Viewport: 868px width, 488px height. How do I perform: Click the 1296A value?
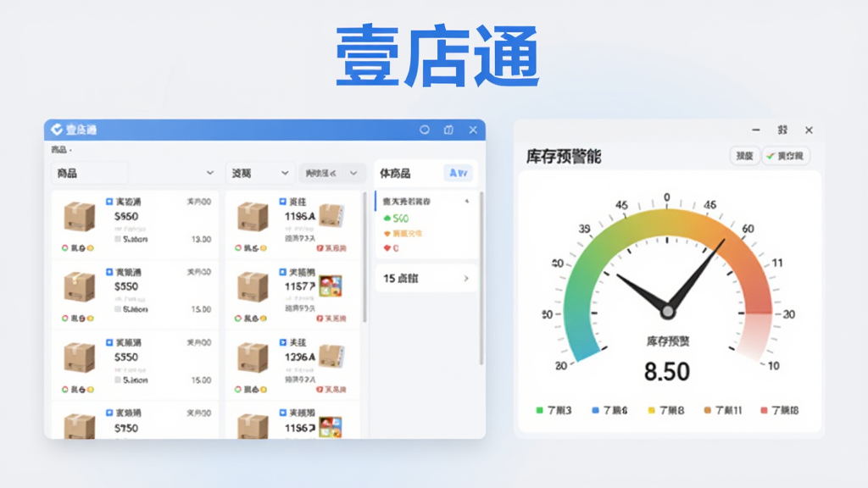tap(299, 358)
